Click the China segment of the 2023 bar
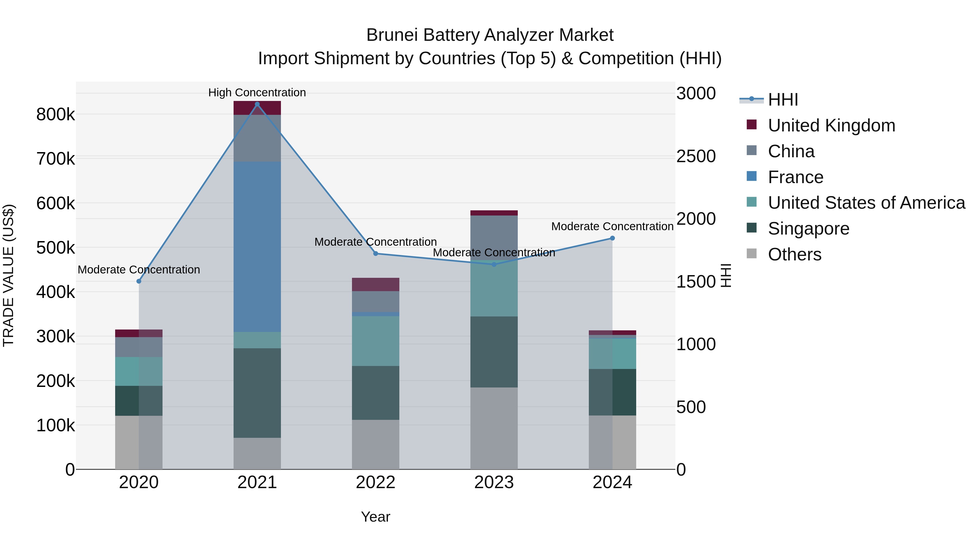The width and height of the screenshot is (980, 551). pos(494,238)
